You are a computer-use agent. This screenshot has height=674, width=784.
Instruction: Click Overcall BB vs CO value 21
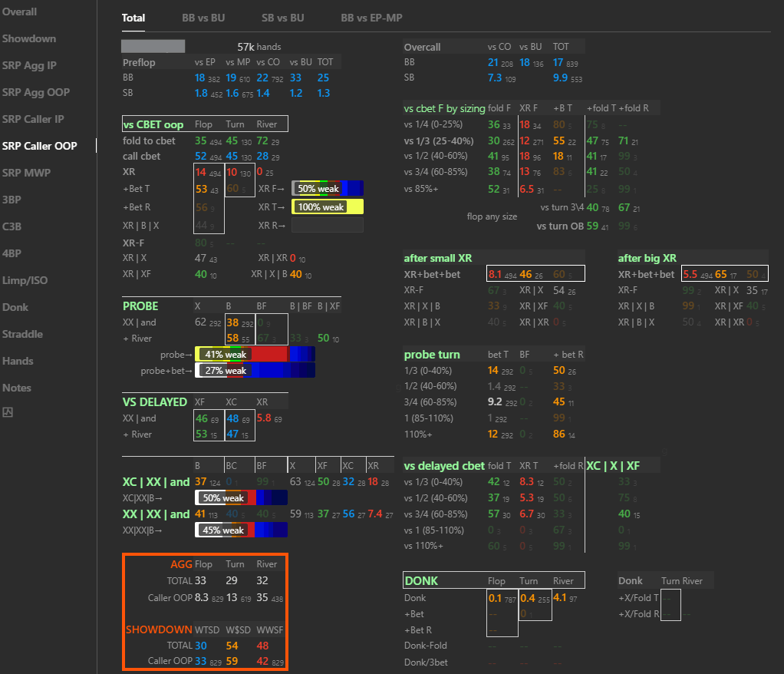[493, 62]
